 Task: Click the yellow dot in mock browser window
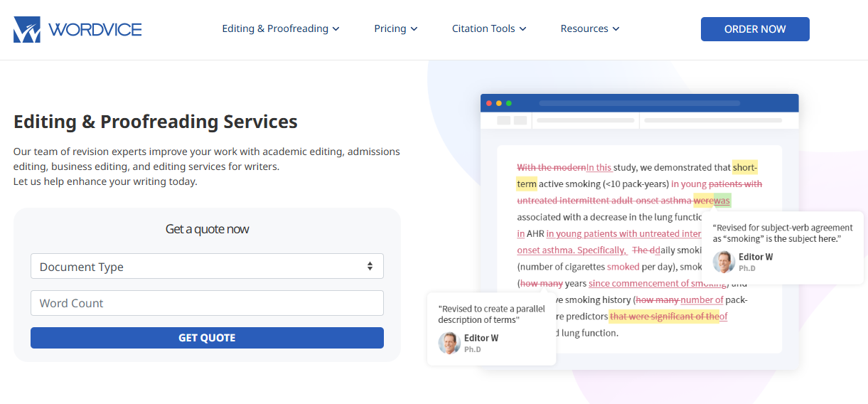[x=499, y=103]
